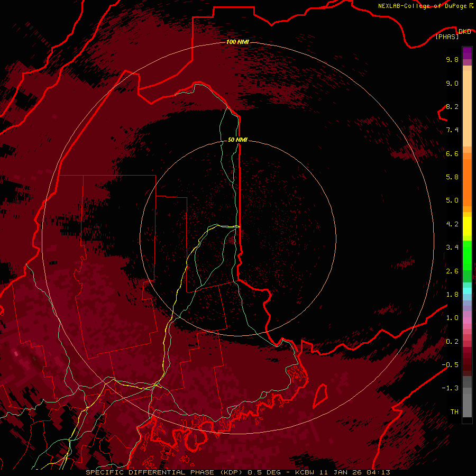This screenshot has width=476, height=476.
Task: Click the 100 NMI range ring label
Action: point(237,42)
